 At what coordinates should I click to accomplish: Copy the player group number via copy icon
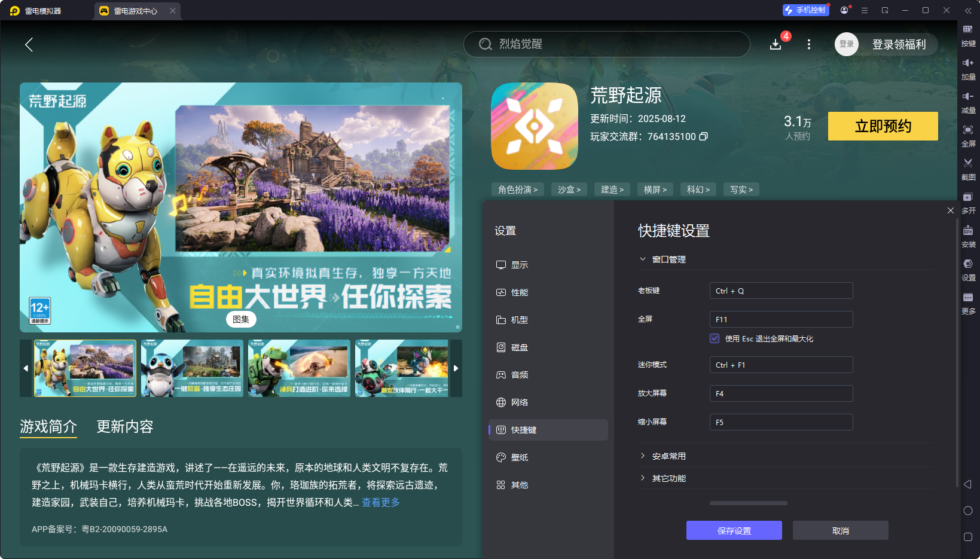tap(704, 136)
